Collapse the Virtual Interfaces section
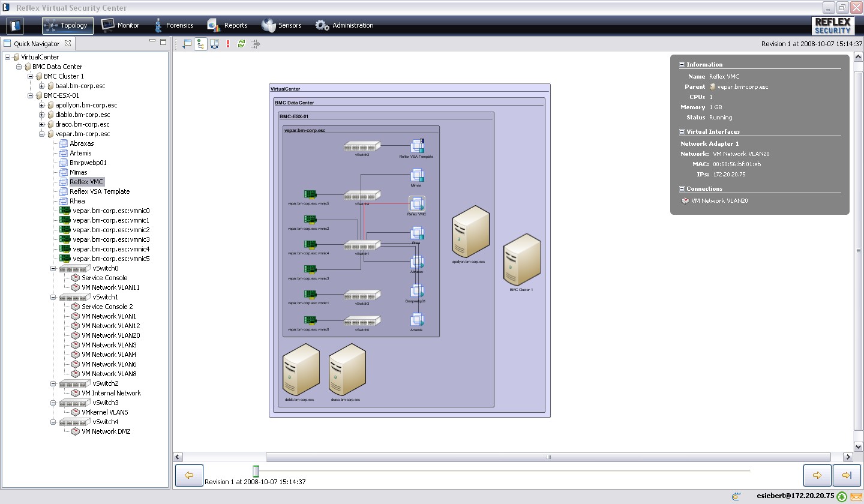Image resolution: width=864 pixels, height=504 pixels. (682, 132)
